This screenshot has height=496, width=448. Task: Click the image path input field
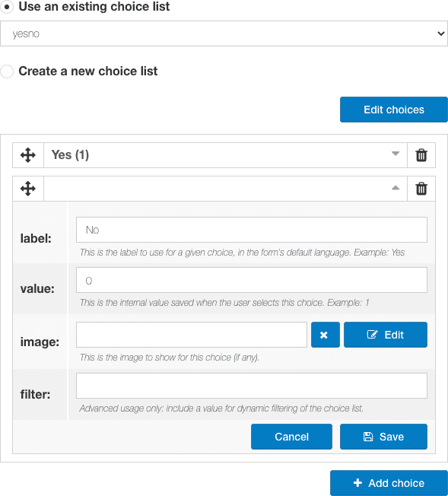pos(192,335)
